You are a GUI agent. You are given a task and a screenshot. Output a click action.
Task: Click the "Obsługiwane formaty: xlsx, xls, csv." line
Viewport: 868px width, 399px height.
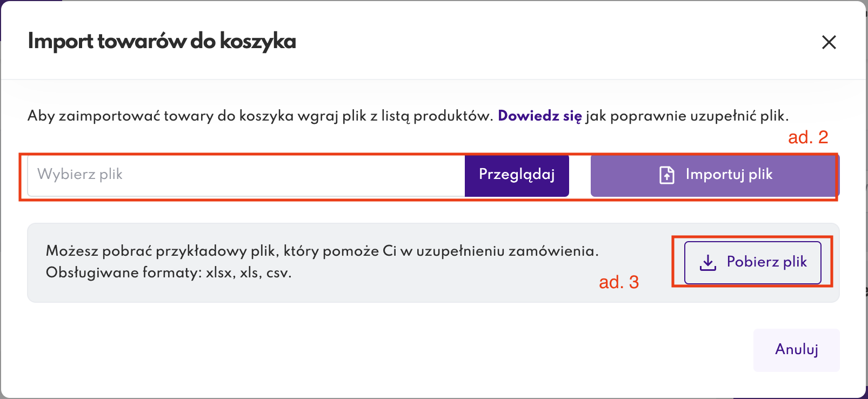(x=169, y=272)
